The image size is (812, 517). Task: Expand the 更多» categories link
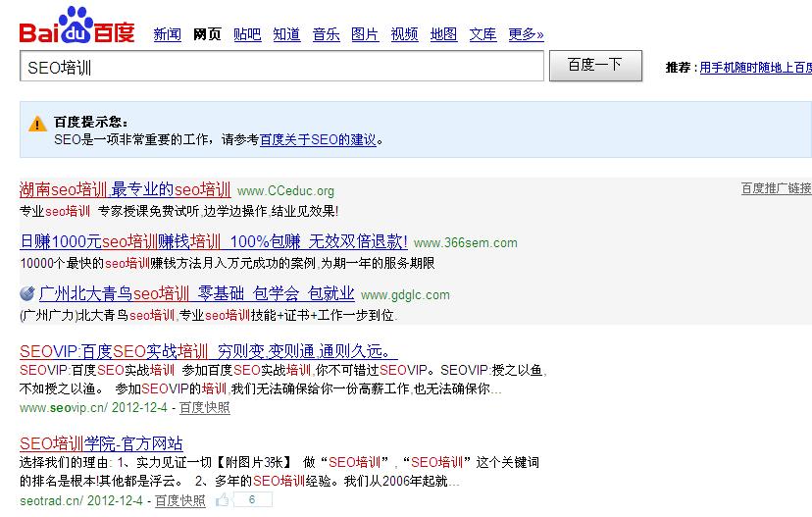click(x=526, y=34)
